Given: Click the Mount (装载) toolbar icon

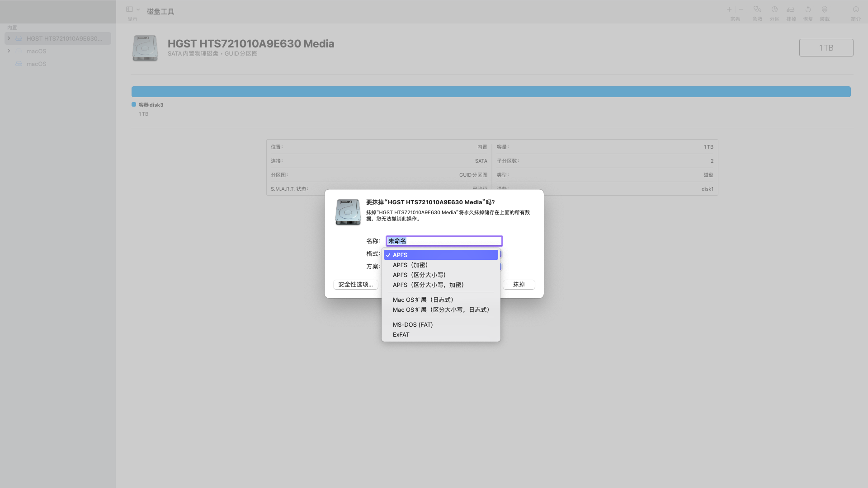Looking at the screenshot, I should tap(825, 9).
